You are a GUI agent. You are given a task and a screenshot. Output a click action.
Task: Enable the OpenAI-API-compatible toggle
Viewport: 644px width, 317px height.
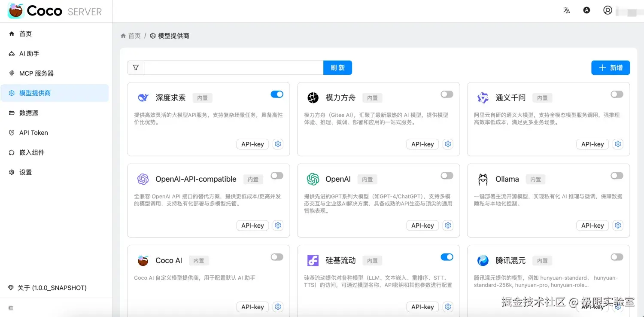[277, 175]
